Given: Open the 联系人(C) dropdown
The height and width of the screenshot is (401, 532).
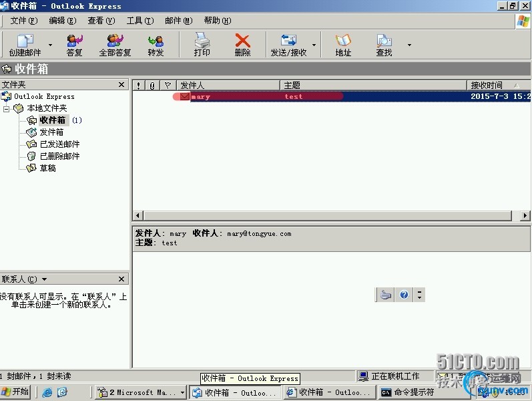Looking at the screenshot, I should pos(44,279).
